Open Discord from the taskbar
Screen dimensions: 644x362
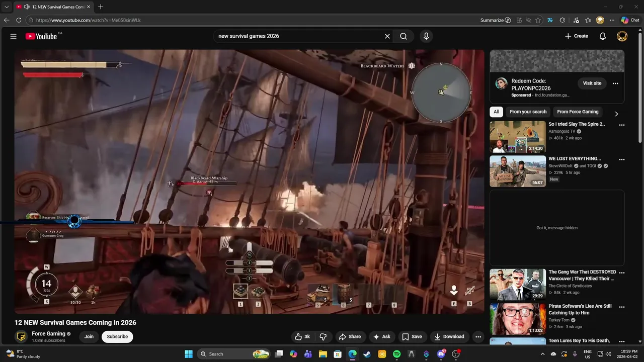coord(441,354)
